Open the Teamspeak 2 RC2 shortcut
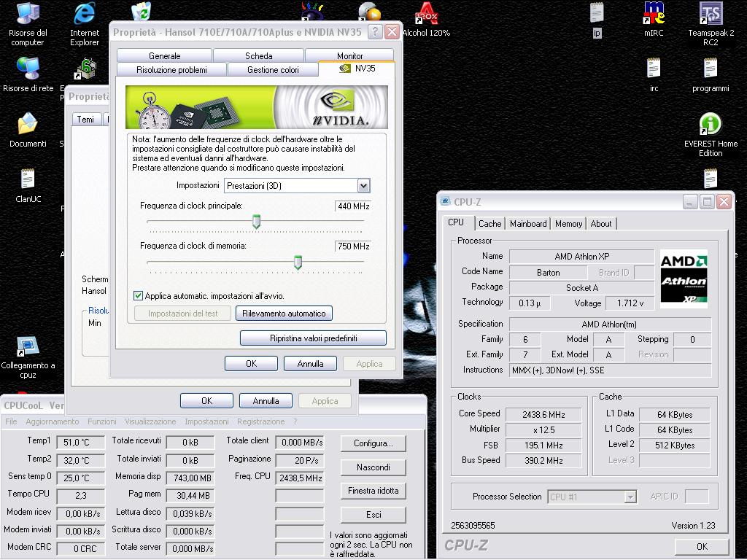 point(711,24)
